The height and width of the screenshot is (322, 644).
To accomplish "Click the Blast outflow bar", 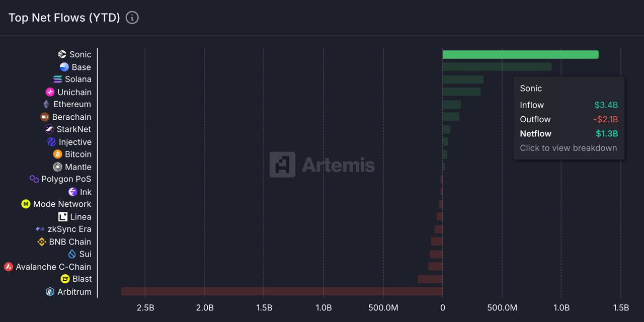I will pyautogui.click(x=430, y=279).
